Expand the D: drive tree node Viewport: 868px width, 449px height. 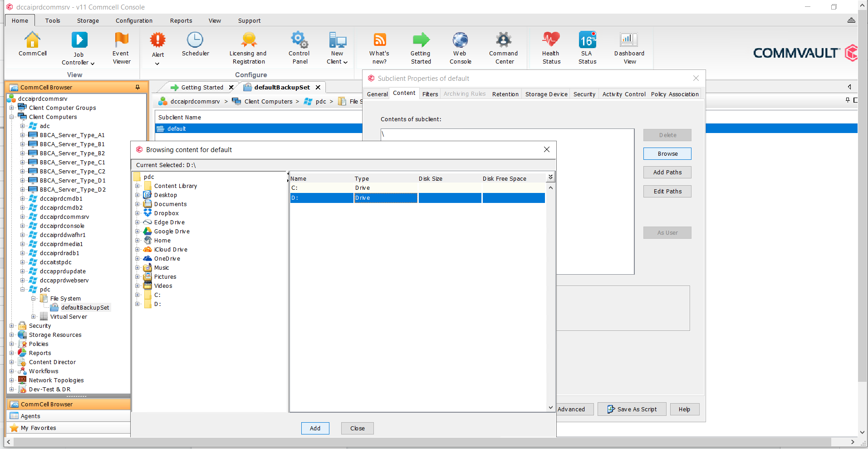(x=137, y=304)
